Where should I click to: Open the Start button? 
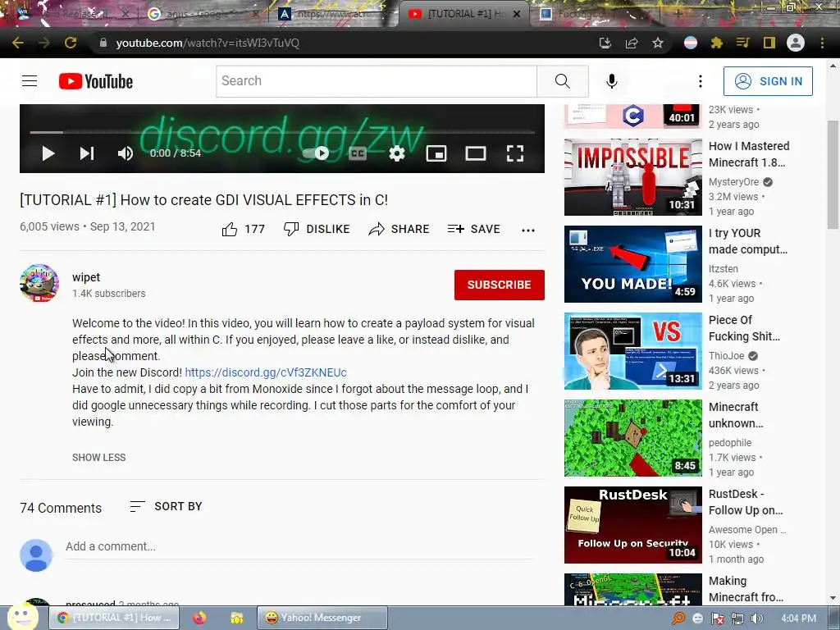pos(22,617)
